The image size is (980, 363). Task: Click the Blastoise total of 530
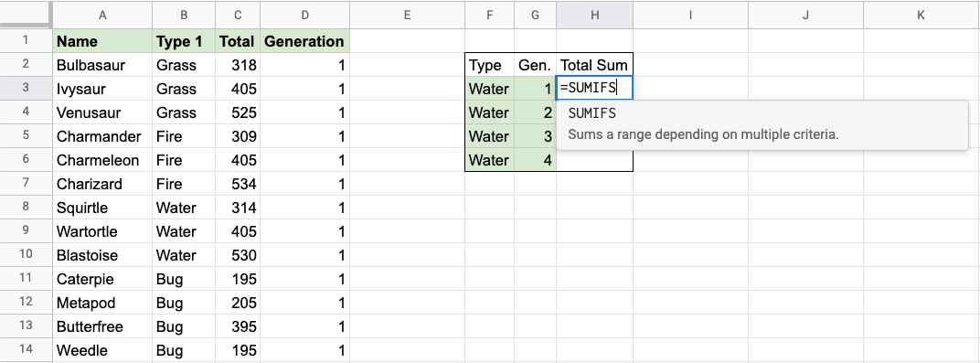coord(238,255)
